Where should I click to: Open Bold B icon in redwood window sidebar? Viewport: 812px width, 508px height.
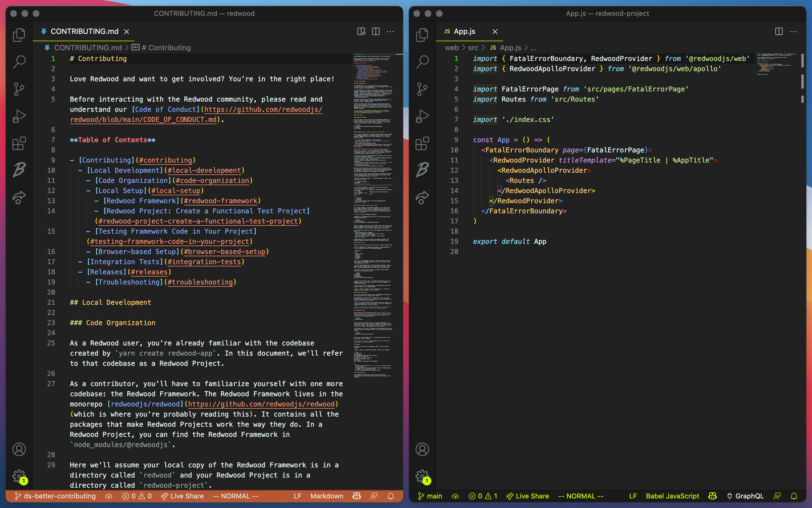(19, 170)
